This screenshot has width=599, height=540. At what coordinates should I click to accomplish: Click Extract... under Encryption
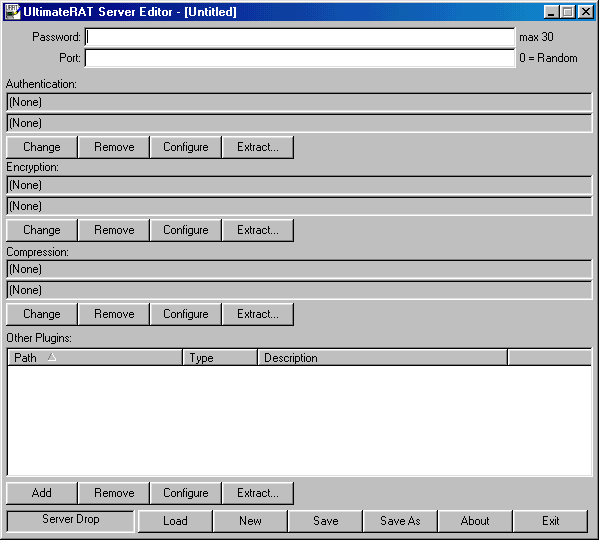pos(258,230)
